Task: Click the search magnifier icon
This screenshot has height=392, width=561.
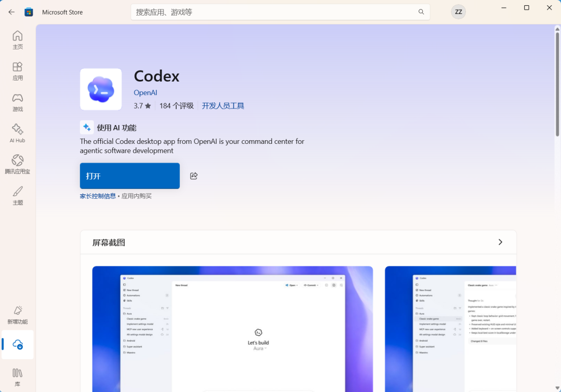Action: click(x=421, y=12)
